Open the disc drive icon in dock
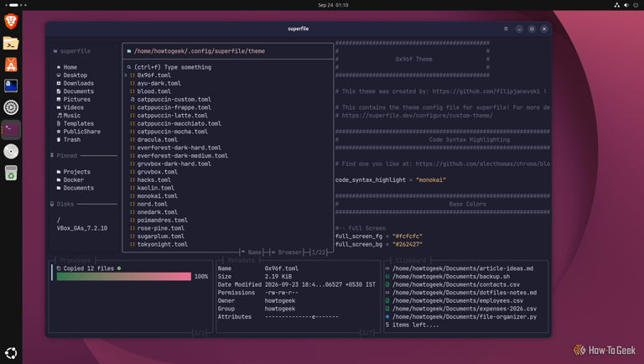Image resolution: width=644 pixels, height=364 pixels. point(11,152)
